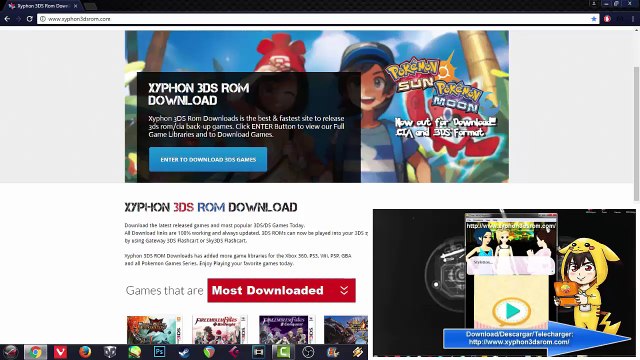Reload the page with the refresh icon

point(29,19)
